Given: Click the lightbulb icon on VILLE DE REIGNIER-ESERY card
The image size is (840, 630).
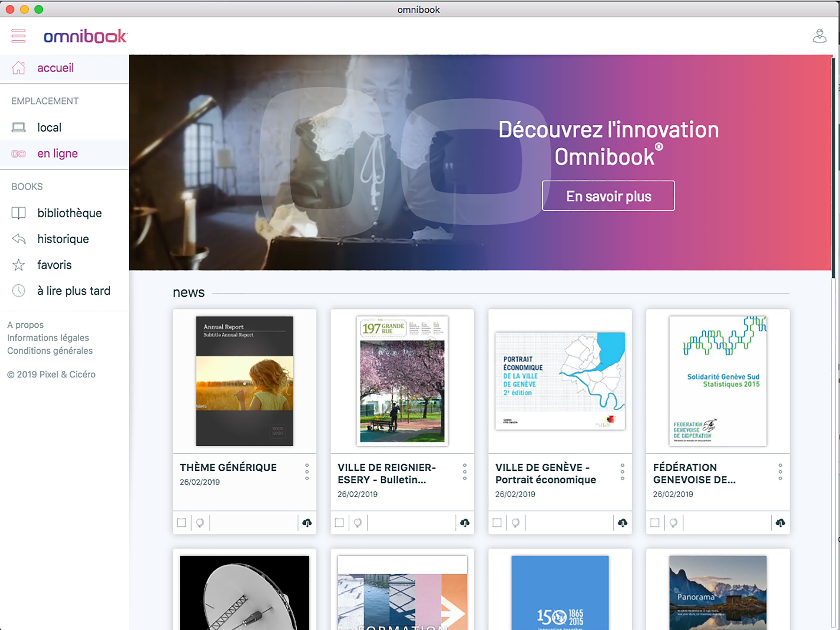Looking at the screenshot, I should (x=358, y=523).
